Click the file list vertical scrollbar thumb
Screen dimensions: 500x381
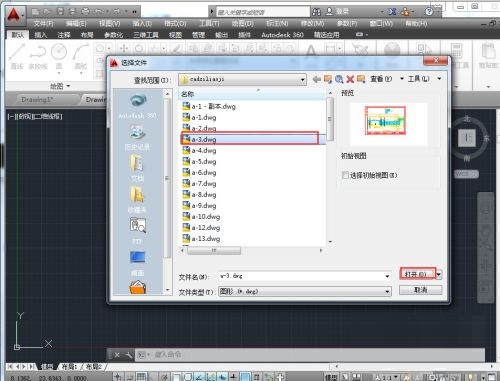pyautogui.click(x=330, y=119)
